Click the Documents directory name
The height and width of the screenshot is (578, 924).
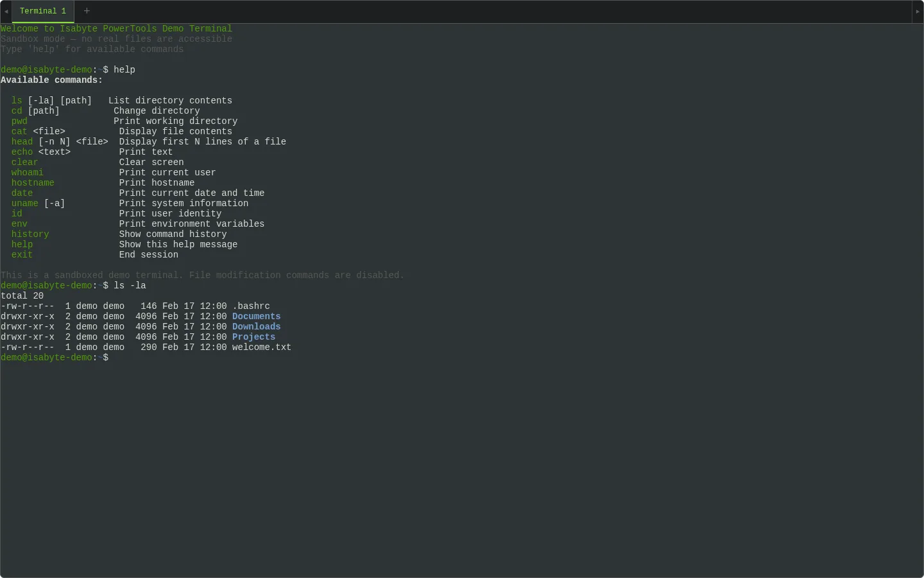pyautogui.click(x=257, y=317)
